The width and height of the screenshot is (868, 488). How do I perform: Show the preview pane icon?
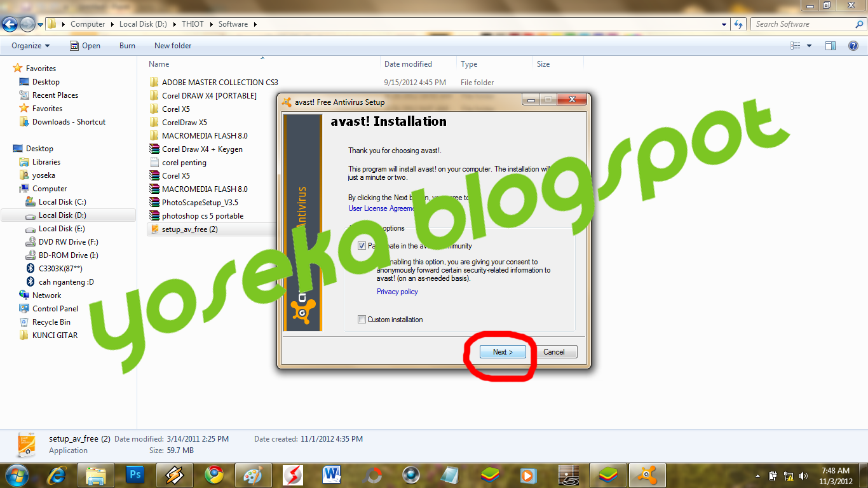pyautogui.click(x=831, y=46)
